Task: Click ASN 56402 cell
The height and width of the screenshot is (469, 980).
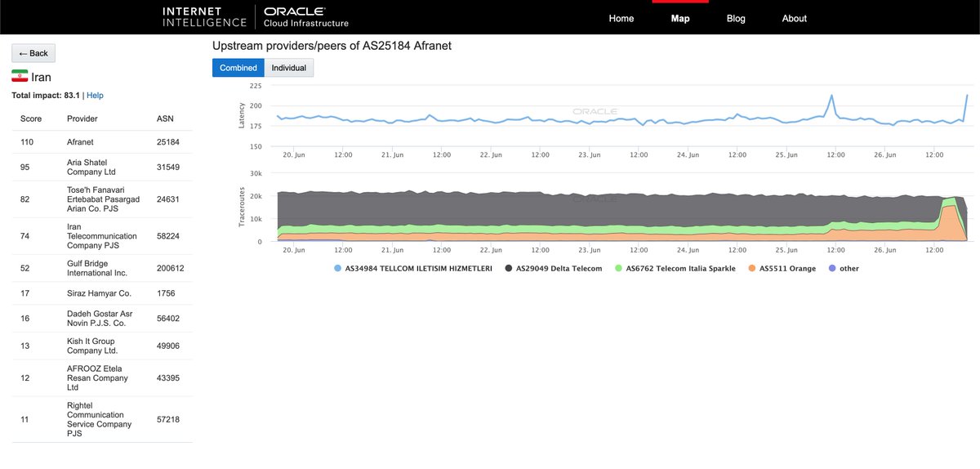Action: coord(167,319)
